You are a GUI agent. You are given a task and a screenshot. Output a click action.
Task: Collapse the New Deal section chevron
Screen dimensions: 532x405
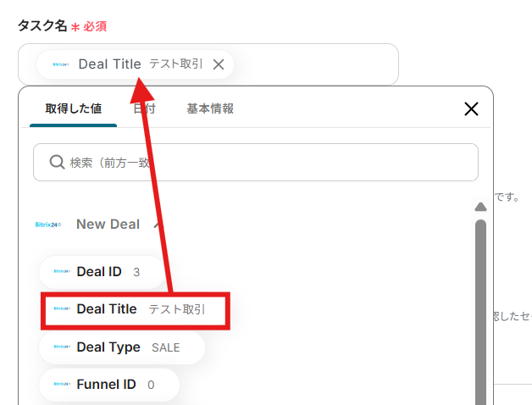click(158, 225)
